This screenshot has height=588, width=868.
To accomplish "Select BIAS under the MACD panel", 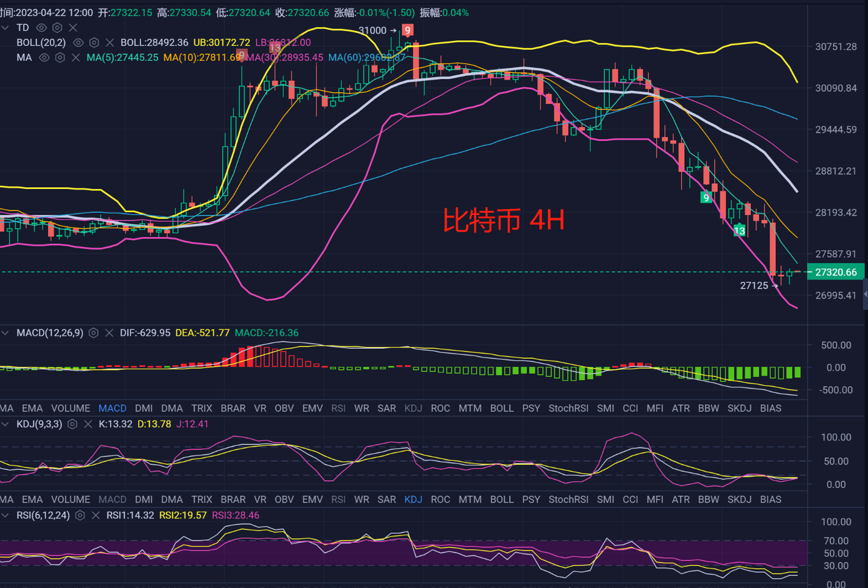I will click(771, 408).
